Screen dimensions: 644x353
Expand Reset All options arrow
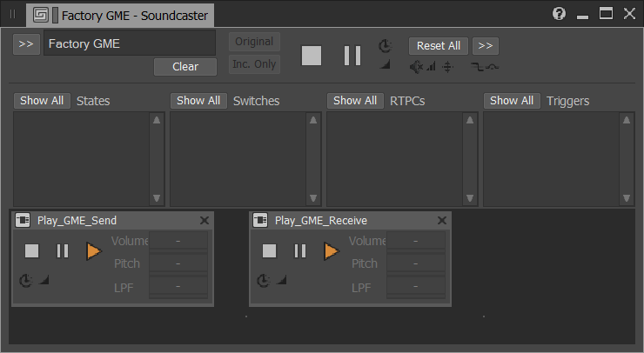tap(486, 45)
